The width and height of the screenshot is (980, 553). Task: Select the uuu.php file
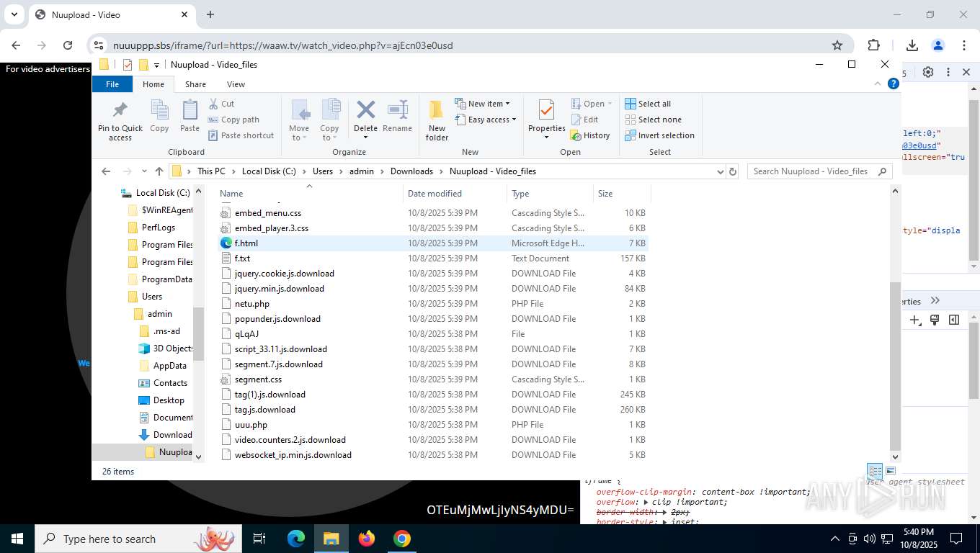point(432,425)
